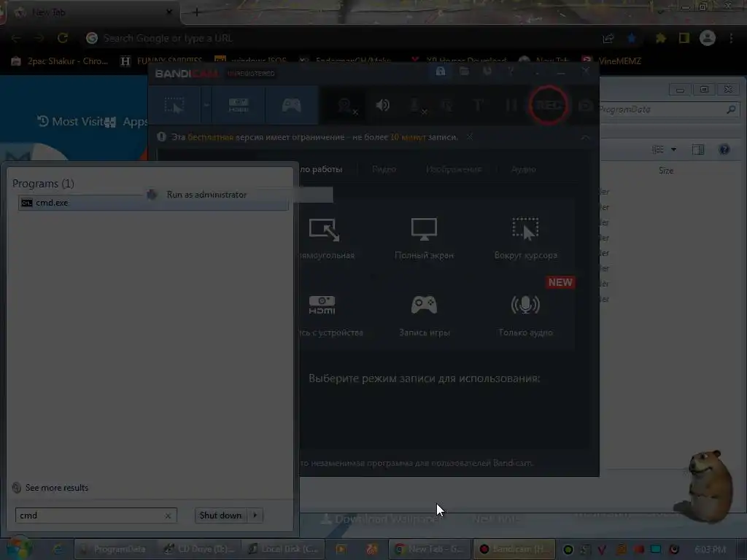Viewport: 747px width, 560px height.
Task: Click the Apps shortcut on new tab page
Action: [125, 122]
